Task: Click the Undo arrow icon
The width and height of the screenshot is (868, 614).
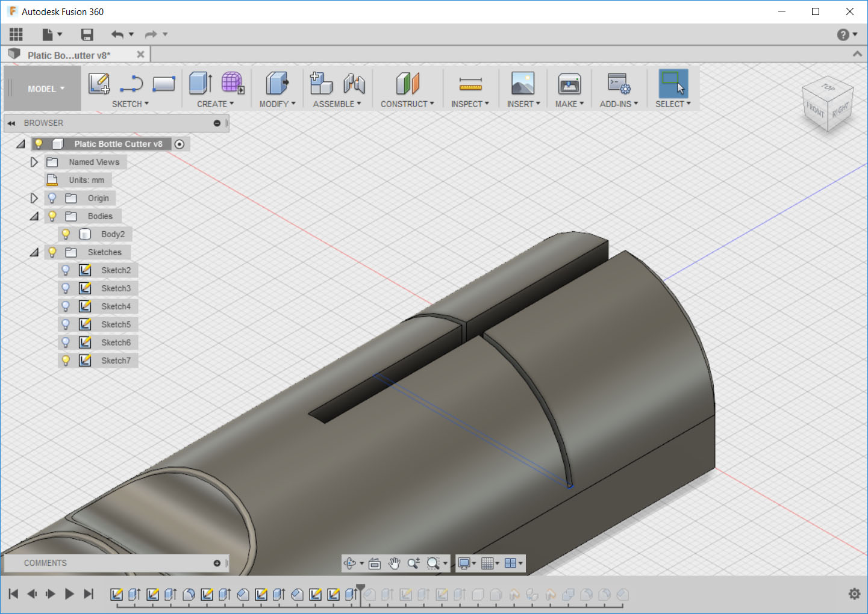Action: (118, 34)
